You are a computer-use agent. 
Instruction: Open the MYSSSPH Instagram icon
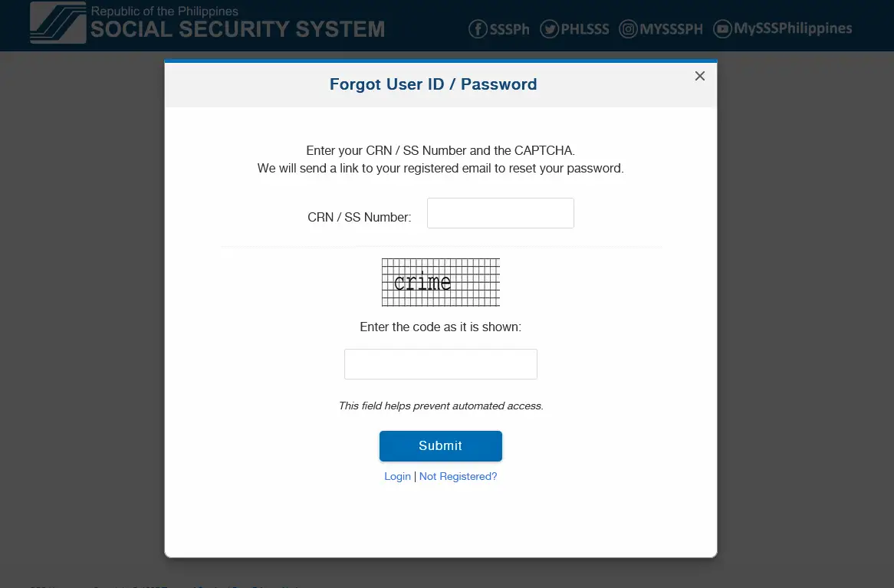(x=628, y=29)
